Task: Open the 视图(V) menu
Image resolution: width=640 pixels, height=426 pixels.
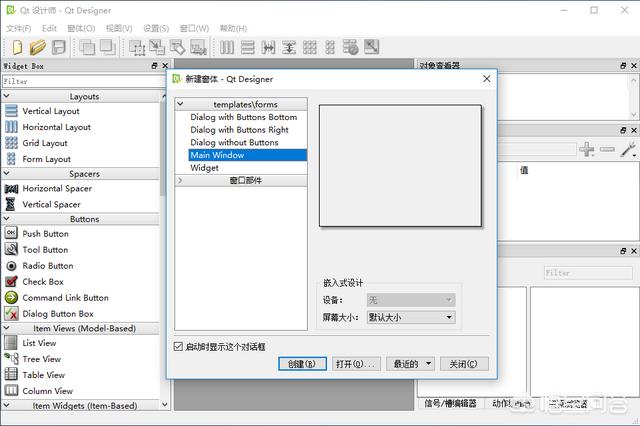Action: [119, 28]
